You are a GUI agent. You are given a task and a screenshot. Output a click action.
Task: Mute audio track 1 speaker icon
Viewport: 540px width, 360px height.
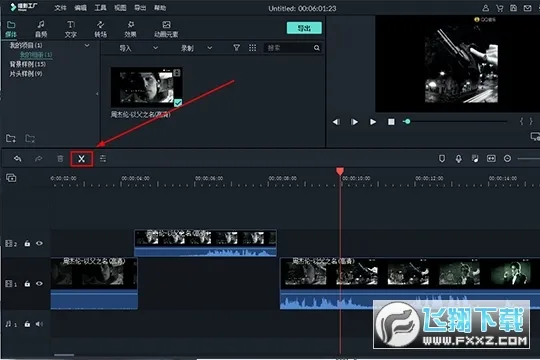point(39,324)
